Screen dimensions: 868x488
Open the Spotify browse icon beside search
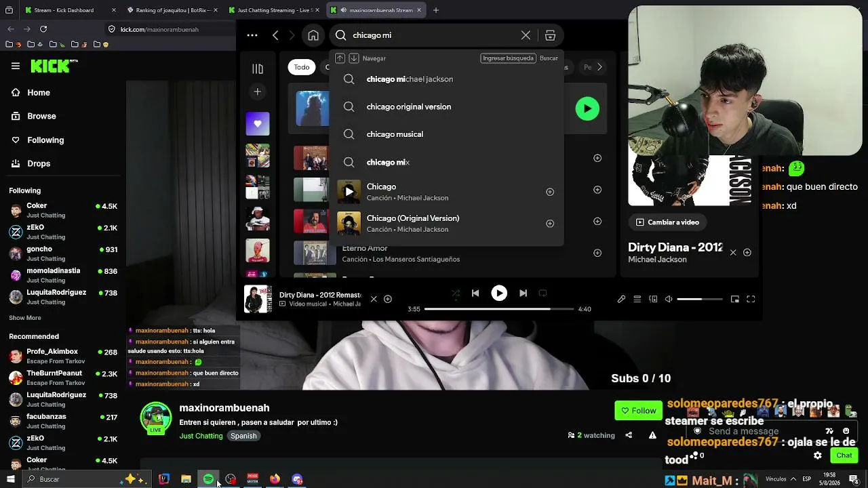[x=550, y=35]
